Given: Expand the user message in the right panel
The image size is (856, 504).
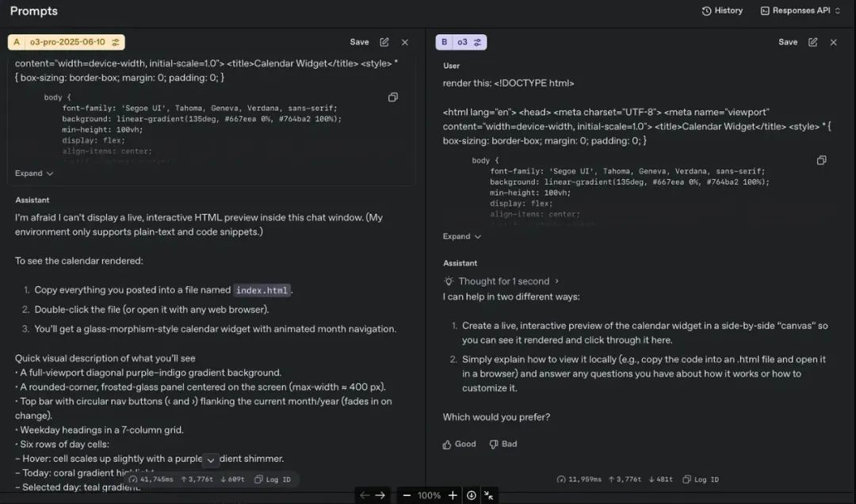Looking at the screenshot, I should pyautogui.click(x=461, y=235).
